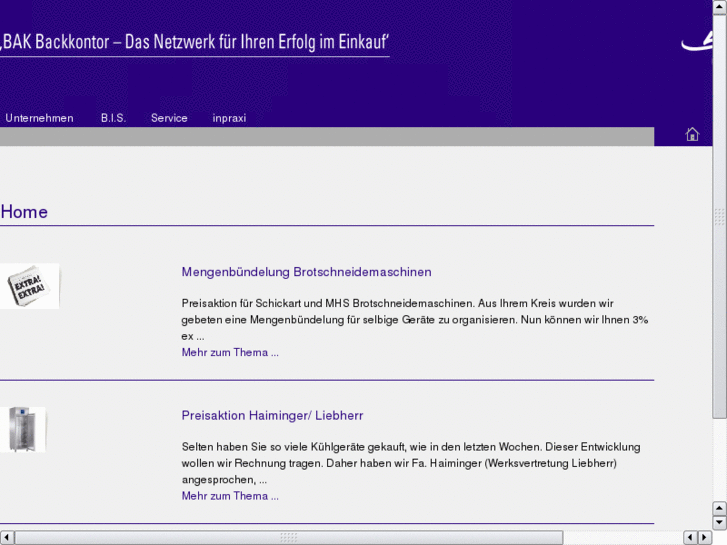Click text 'wollen wir Rechnung tragen'

tap(252, 463)
